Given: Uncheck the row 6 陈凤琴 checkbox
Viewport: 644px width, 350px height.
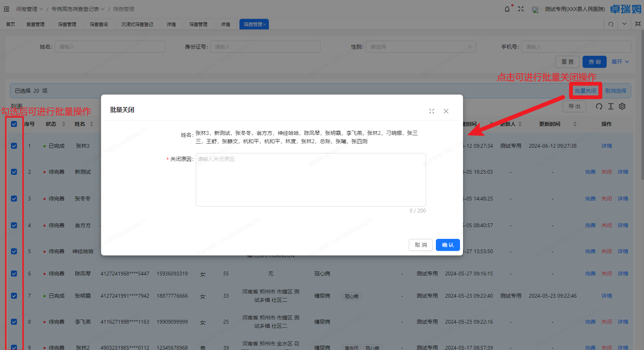Looking at the screenshot, I should tap(14, 274).
